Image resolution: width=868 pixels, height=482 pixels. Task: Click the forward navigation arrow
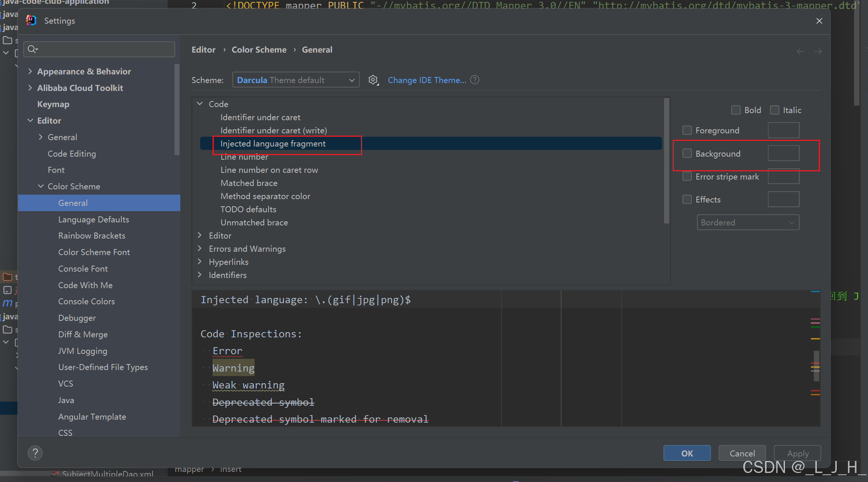coord(818,51)
